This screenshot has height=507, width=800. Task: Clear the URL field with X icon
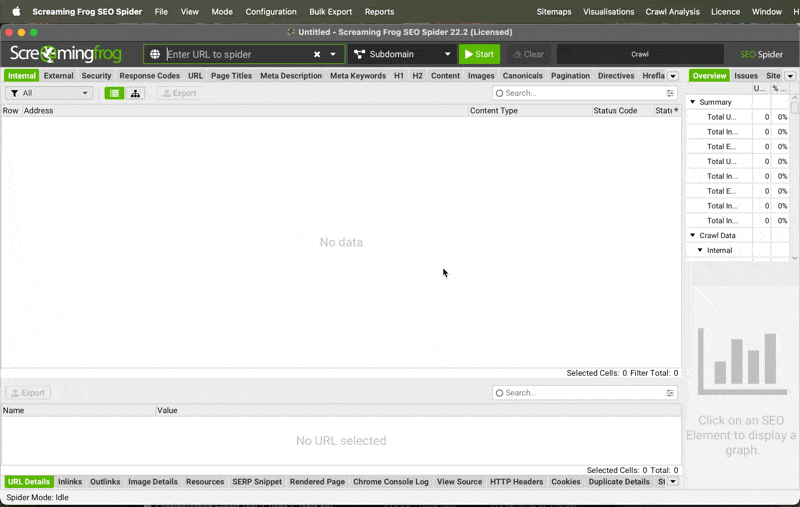317,55
